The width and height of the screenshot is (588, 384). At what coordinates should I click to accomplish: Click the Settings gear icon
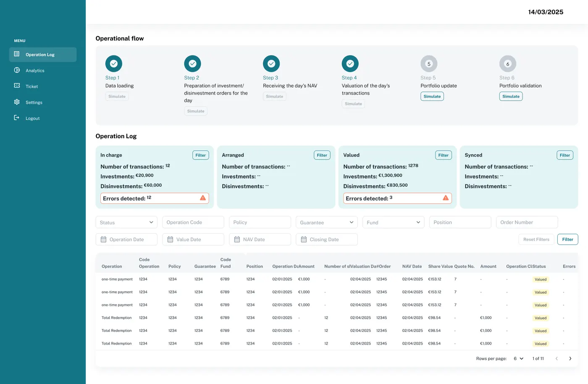point(17,102)
